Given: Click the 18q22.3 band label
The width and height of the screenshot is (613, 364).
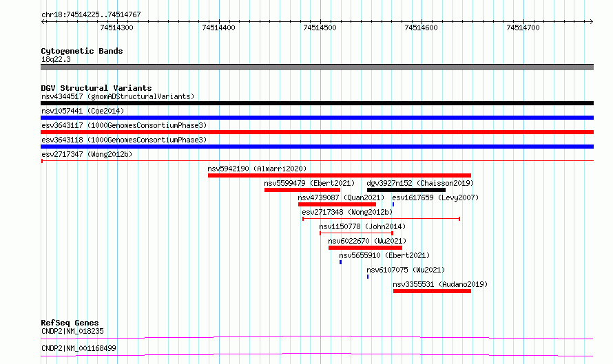Looking at the screenshot, I should pyautogui.click(x=56, y=59).
